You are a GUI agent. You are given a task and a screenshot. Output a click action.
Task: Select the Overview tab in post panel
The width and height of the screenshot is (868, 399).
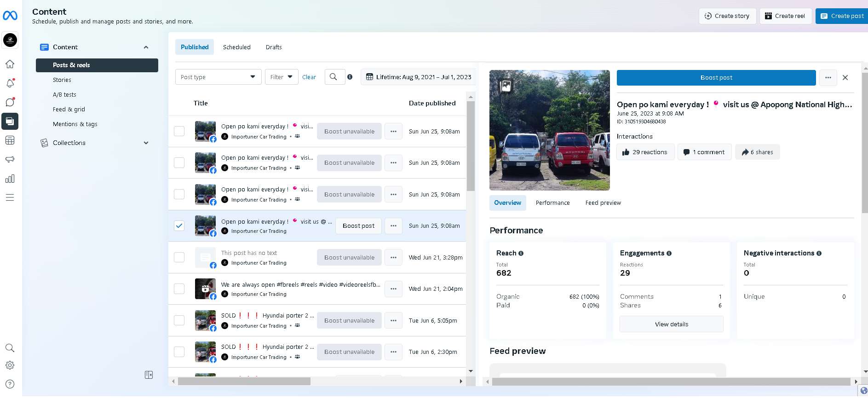point(508,203)
